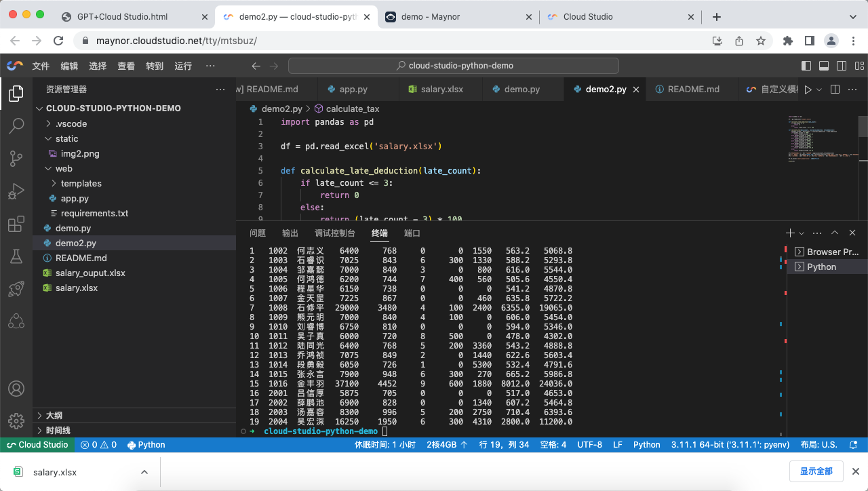Open the Explorer view in activity bar
Viewport: 868px width, 491px height.
[16, 94]
